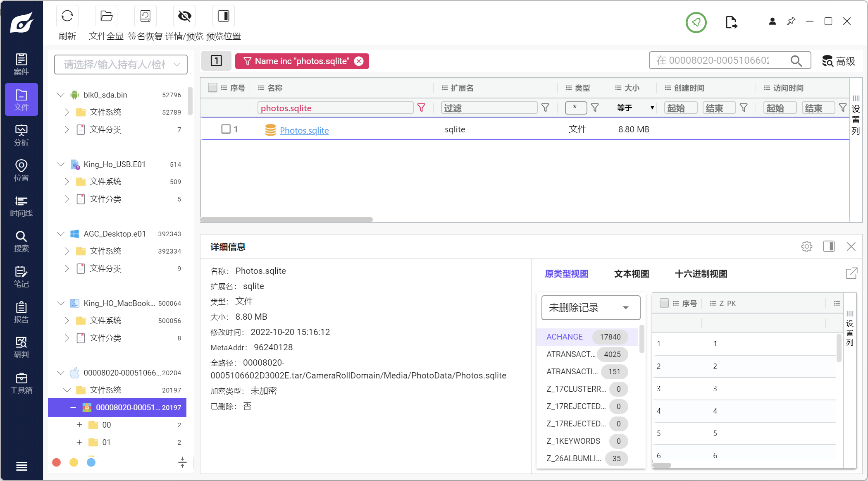This screenshot has height=481, width=868.
Task: Click the 文件全显 folder icon
Action: (x=106, y=16)
